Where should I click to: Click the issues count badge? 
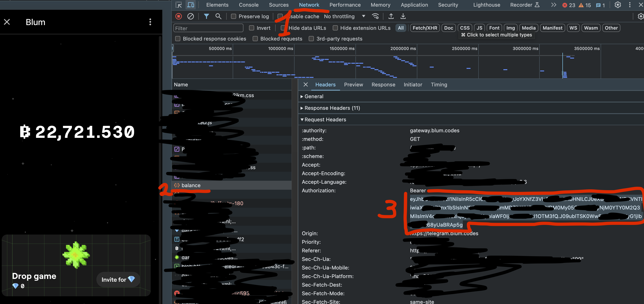[600, 5]
